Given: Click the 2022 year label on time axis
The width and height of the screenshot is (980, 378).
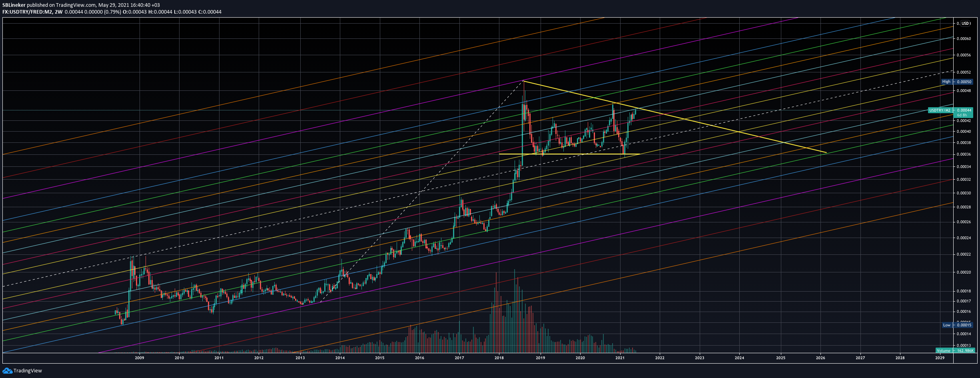Looking at the screenshot, I should (660, 358).
